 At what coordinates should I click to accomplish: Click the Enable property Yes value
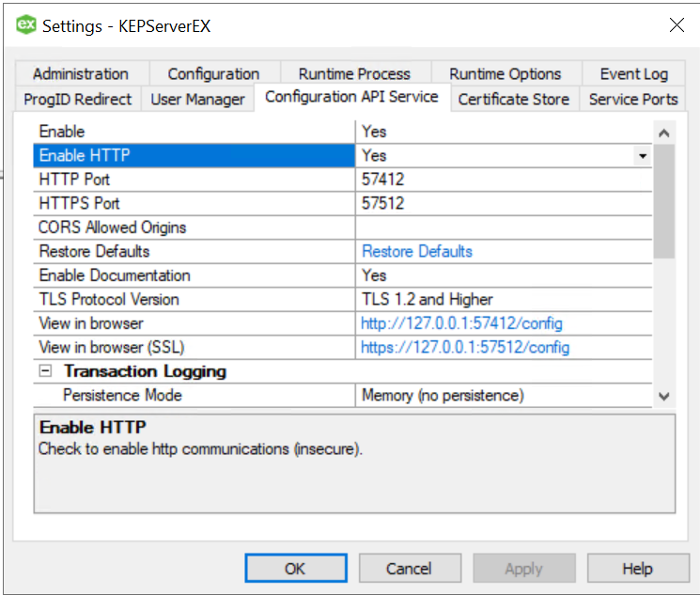(x=374, y=132)
